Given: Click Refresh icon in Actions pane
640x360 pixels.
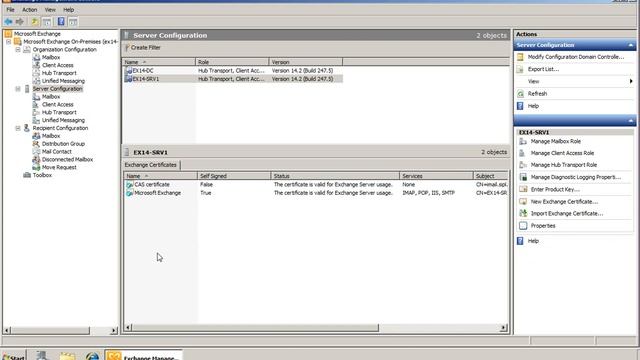Looking at the screenshot, I should tap(520, 94).
